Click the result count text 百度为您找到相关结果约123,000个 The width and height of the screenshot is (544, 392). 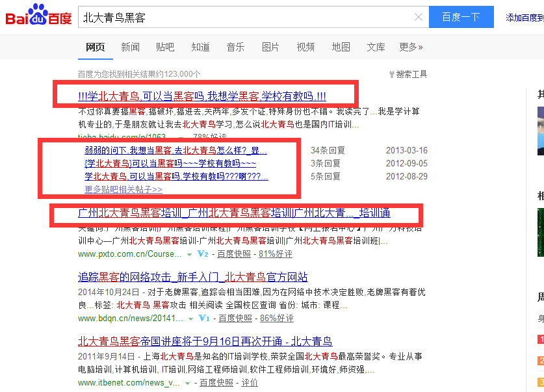coord(139,74)
